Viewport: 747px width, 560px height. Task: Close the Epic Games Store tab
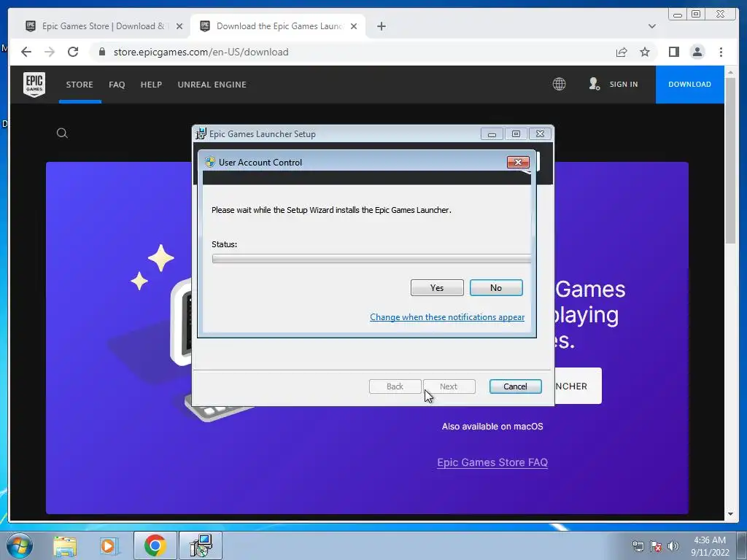point(179,26)
